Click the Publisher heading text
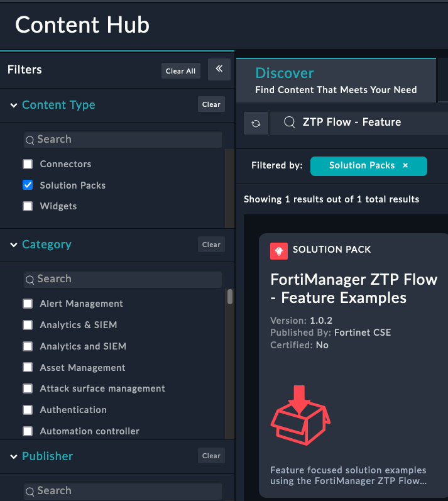This screenshot has width=448, height=501. 48,456
